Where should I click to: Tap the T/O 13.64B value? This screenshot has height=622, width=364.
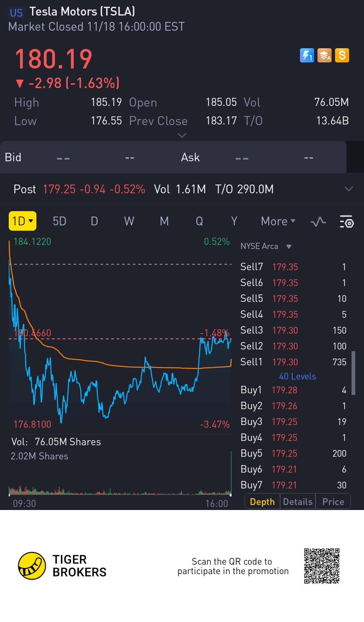(x=332, y=121)
